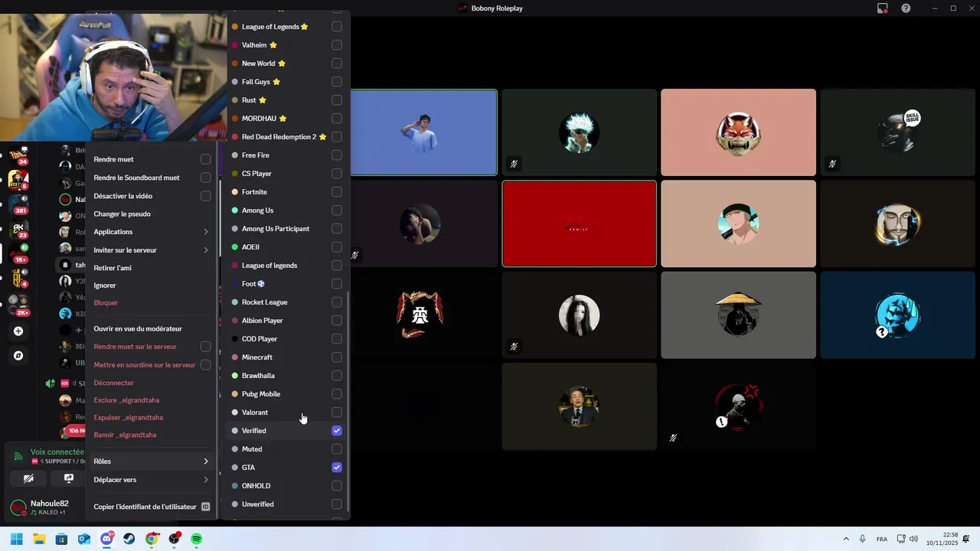Click the roles list scrollbar
The height and width of the screenshot is (551, 980).
348,402
